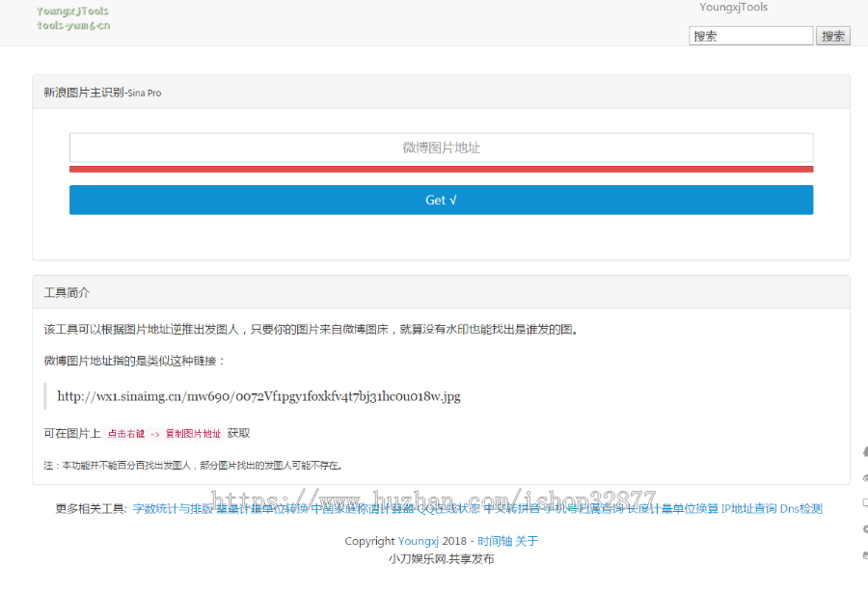This screenshot has width=868, height=593.
Task: Open the YoungxjTools logo homepage link
Action: click(73, 18)
